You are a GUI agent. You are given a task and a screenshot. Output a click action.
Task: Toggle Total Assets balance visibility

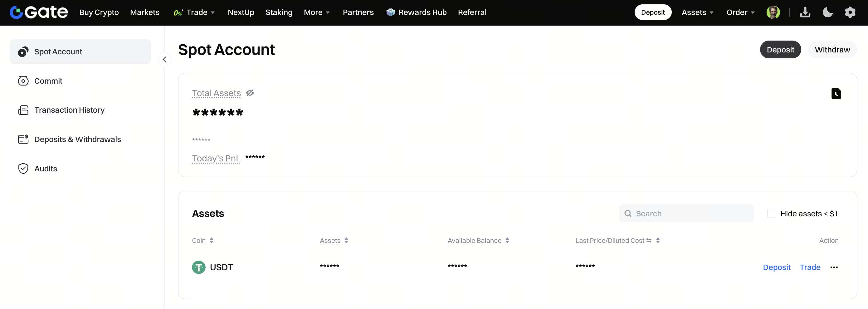coord(250,93)
